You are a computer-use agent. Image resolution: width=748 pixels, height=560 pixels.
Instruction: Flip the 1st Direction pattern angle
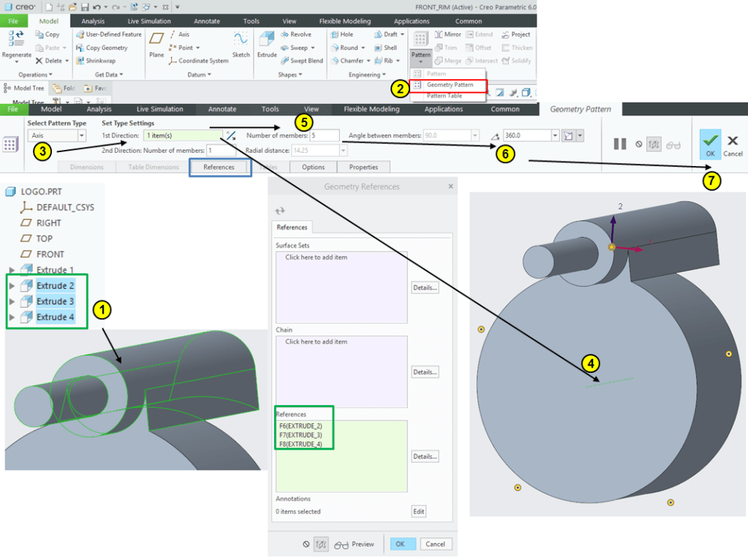coord(231,135)
